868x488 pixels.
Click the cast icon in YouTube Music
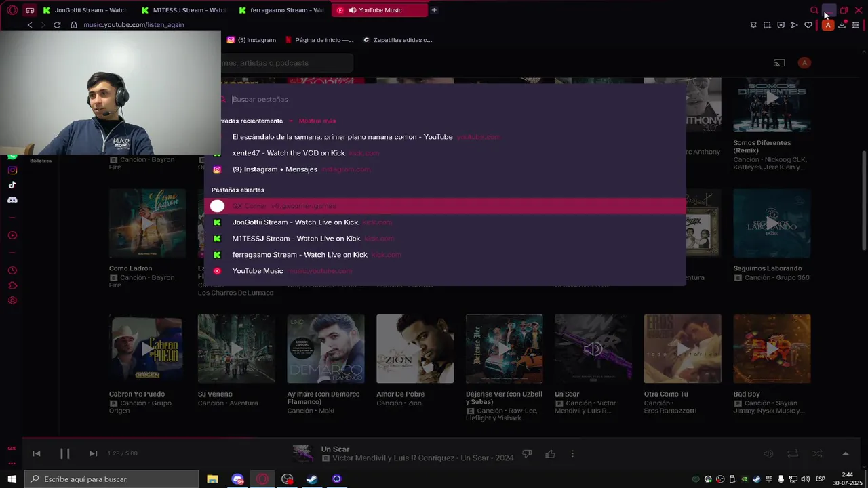[780, 63]
